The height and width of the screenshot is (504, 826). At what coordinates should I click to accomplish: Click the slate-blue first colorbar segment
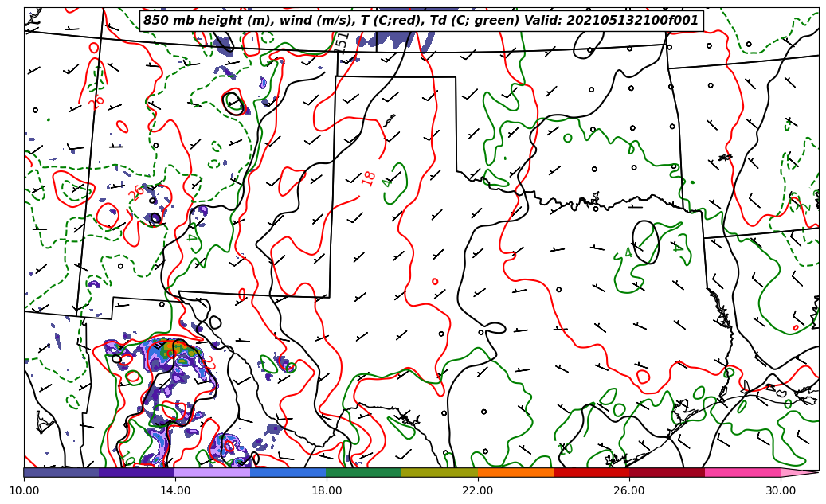coord(61,472)
